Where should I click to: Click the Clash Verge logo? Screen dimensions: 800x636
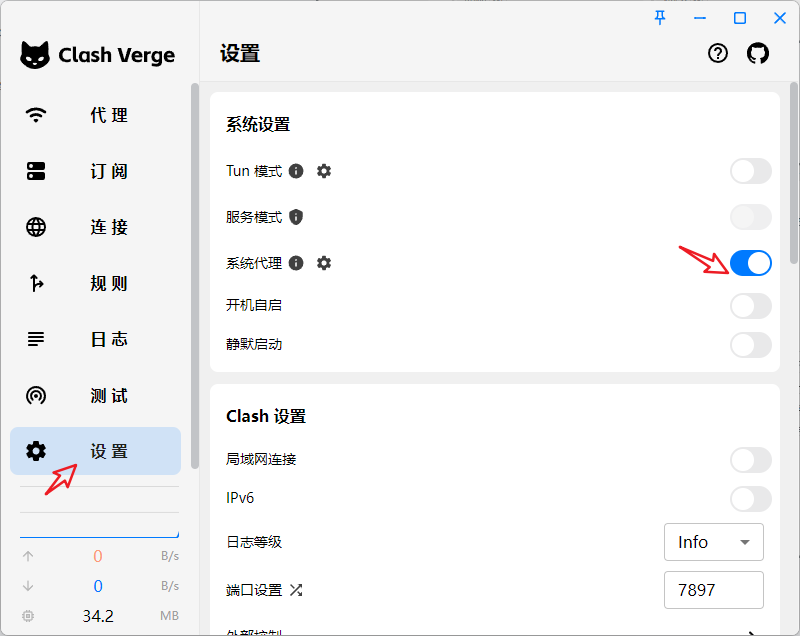pos(35,55)
